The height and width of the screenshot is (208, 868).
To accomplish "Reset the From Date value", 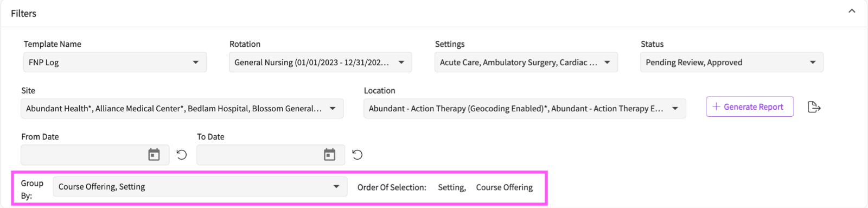I will pyautogui.click(x=182, y=155).
